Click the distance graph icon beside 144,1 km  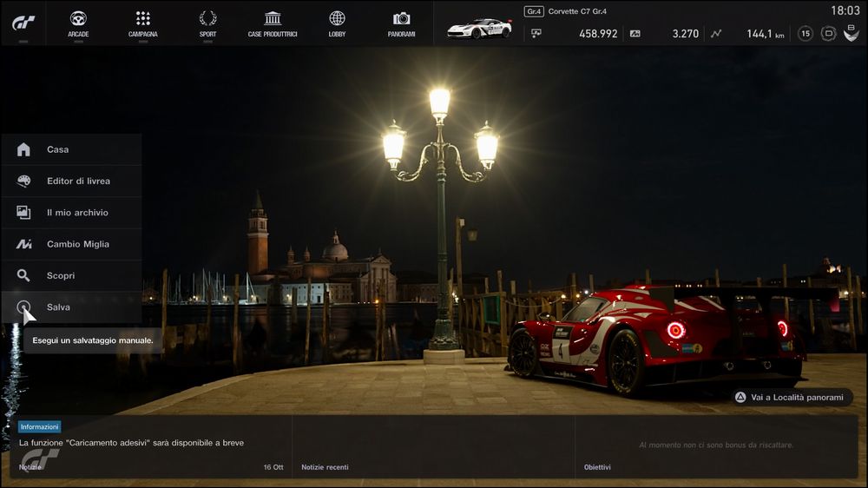pos(716,34)
